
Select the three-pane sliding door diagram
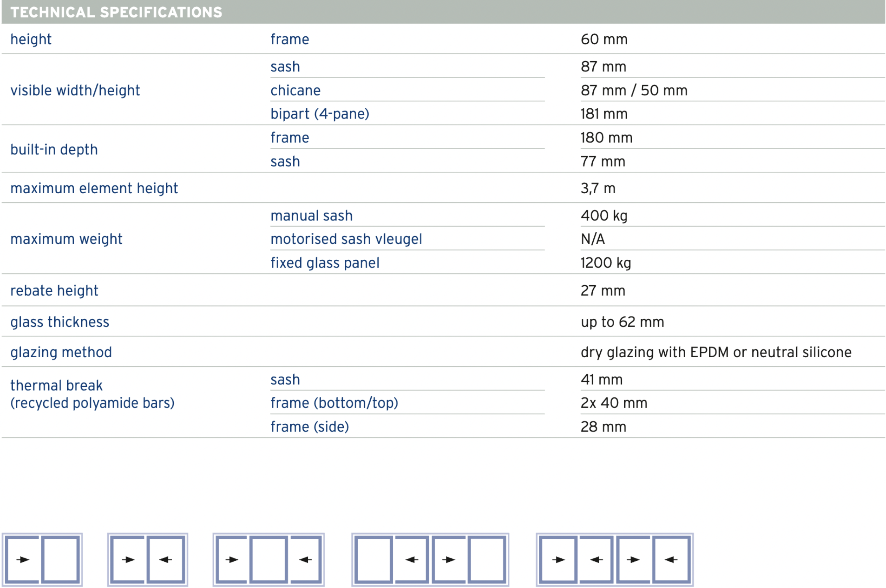click(269, 559)
